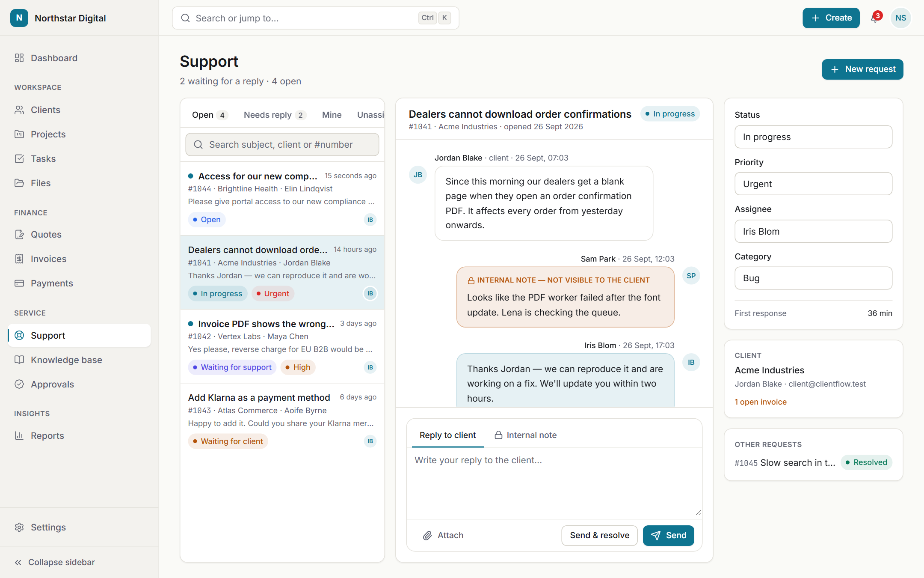Switch to the Needs reply tab
The image size is (924, 578).
275,115
